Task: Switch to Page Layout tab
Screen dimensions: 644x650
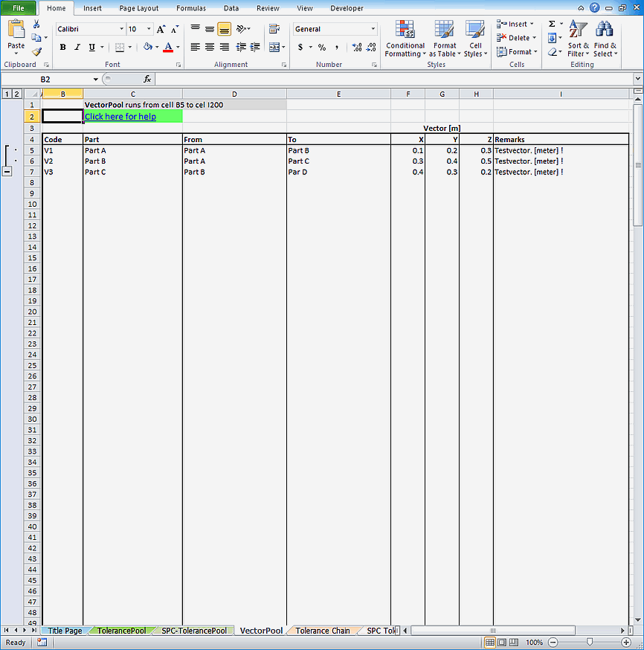Action: [138, 8]
